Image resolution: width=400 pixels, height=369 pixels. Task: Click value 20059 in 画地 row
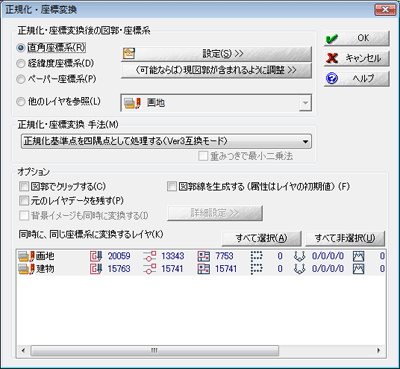coord(119,256)
